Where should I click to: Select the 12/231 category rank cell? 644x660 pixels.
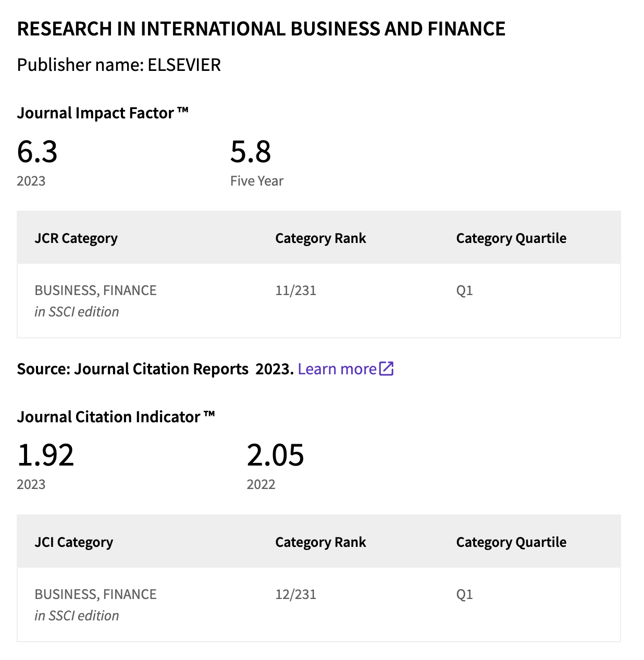click(296, 594)
